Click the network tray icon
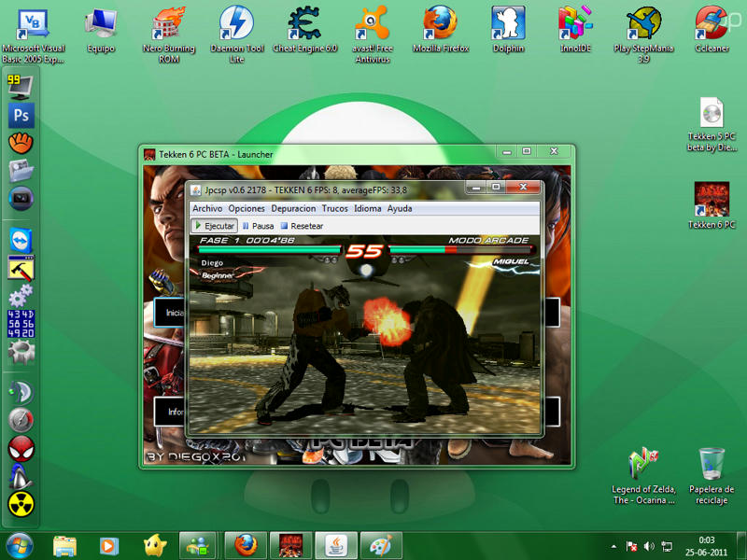This screenshot has height=560, width=747. 667,547
